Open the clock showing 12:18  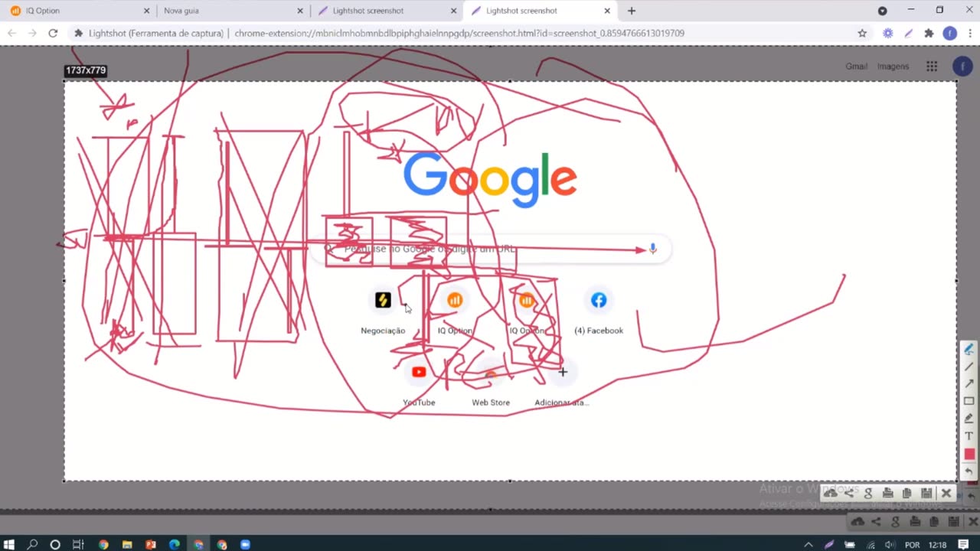click(937, 545)
